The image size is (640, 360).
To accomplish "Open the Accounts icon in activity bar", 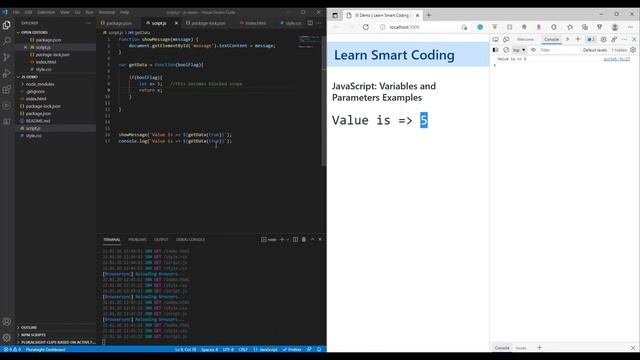I will 7,322.
